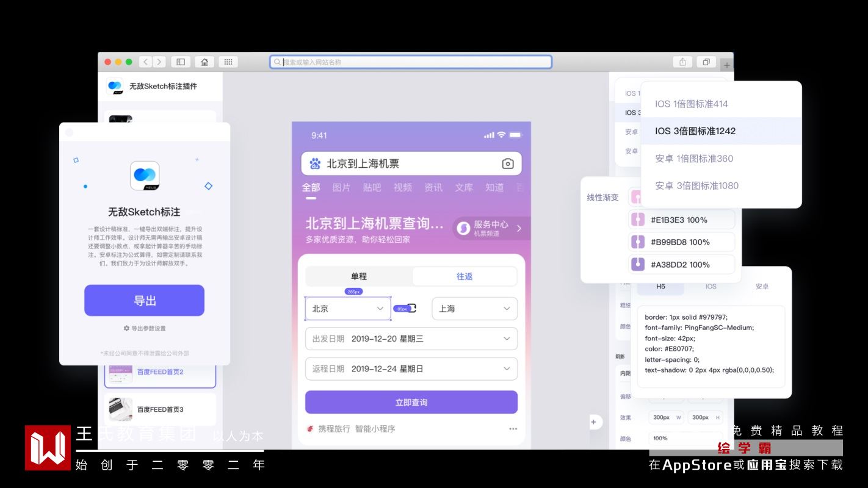The height and width of the screenshot is (488, 868).
Task: Select the 百度FEED首页2 artboard in sidebar
Action: point(160,373)
